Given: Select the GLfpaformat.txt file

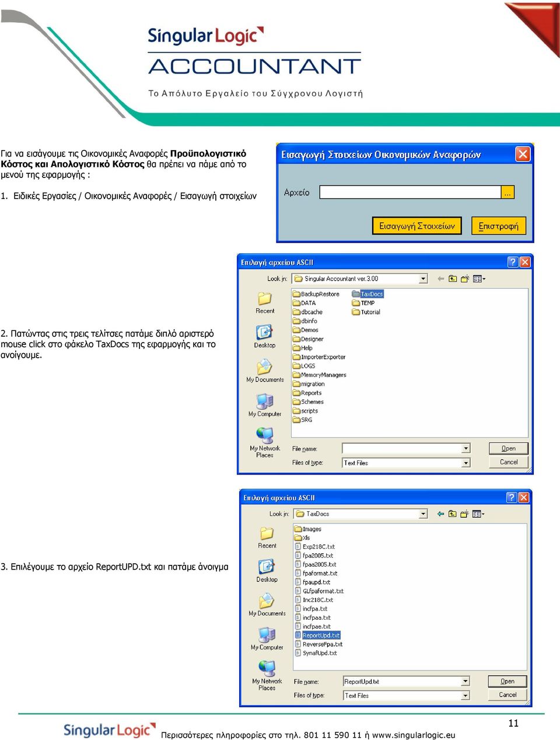Looking at the screenshot, I should (319, 591).
